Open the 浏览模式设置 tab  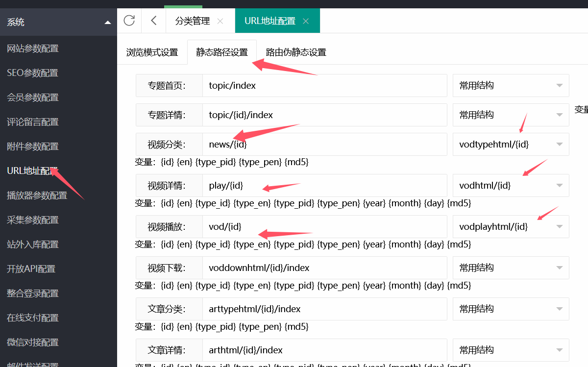152,52
